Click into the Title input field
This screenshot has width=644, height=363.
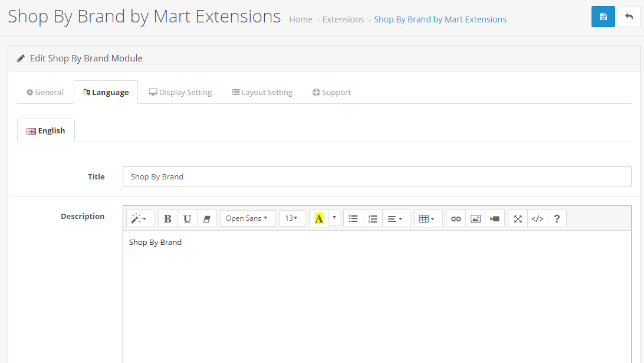tap(377, 176)
